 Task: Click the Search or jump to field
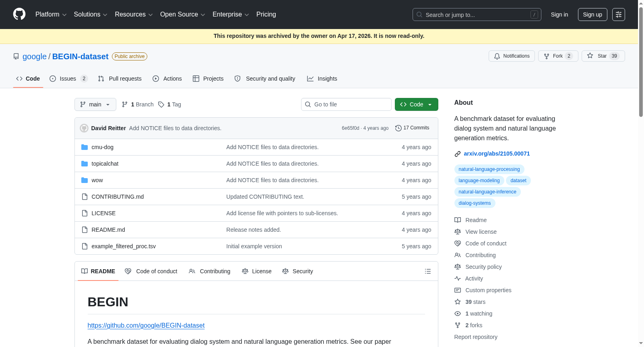coord(477,15)
